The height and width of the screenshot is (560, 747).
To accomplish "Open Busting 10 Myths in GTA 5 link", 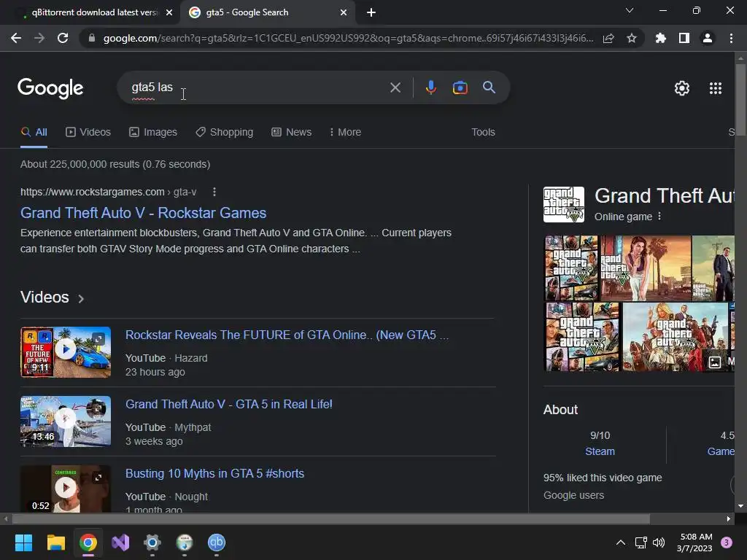I will pos(215,473).
